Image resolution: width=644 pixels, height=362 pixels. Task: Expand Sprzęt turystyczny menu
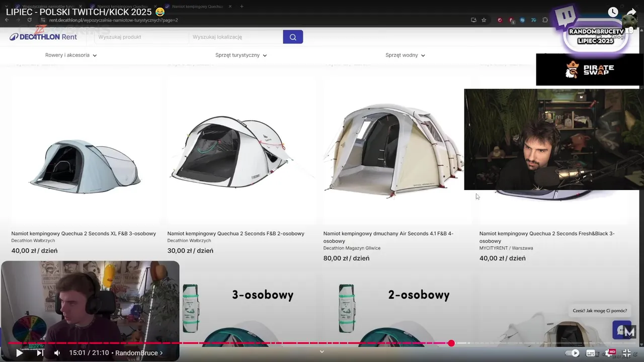tap(241, 55)
